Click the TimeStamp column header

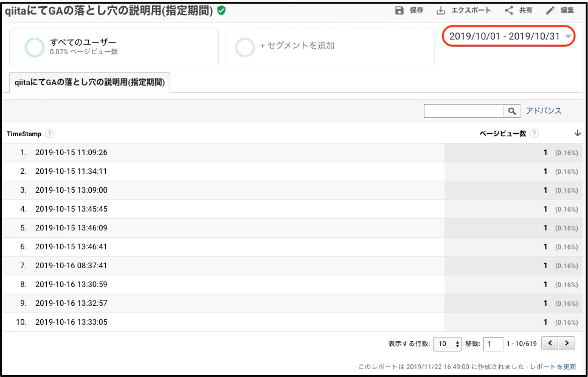(x=24, y=134)
